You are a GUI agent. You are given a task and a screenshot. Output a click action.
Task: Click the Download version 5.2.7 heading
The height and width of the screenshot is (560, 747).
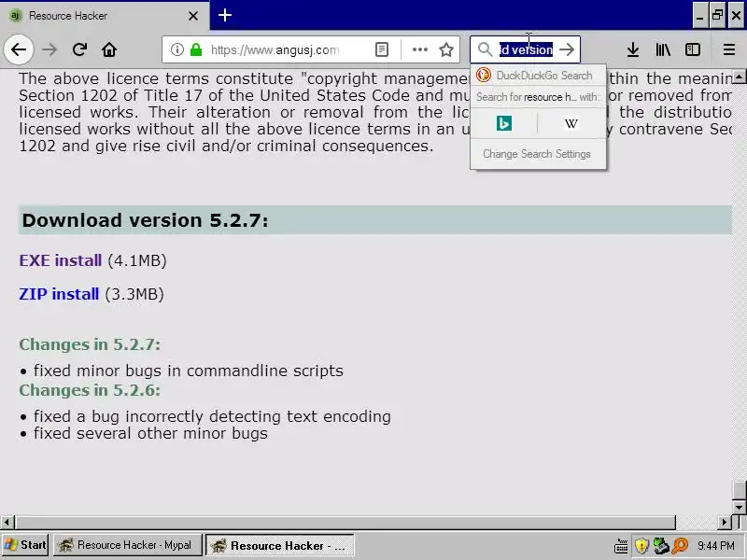click(146, 220)
